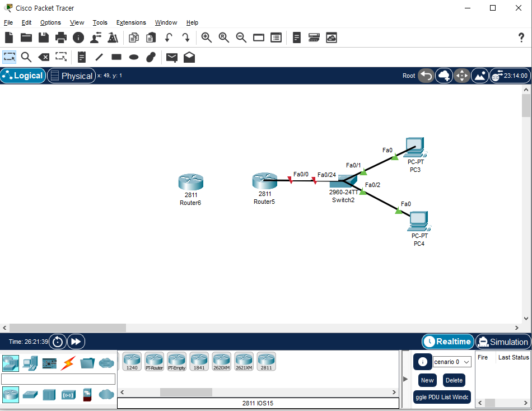Click the Create New Cluster cloud icon
Screen dimensions: 532x411
click(x=444, y=76)
